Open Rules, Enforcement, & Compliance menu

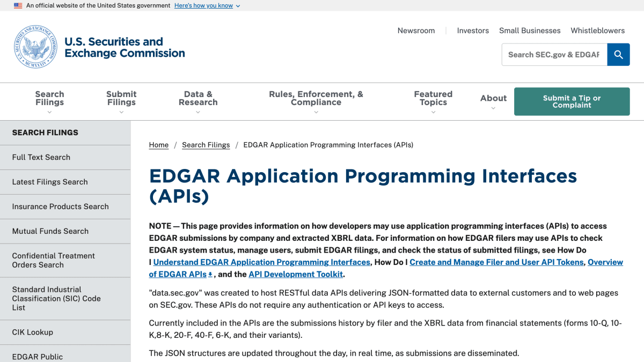click(316, 98)
